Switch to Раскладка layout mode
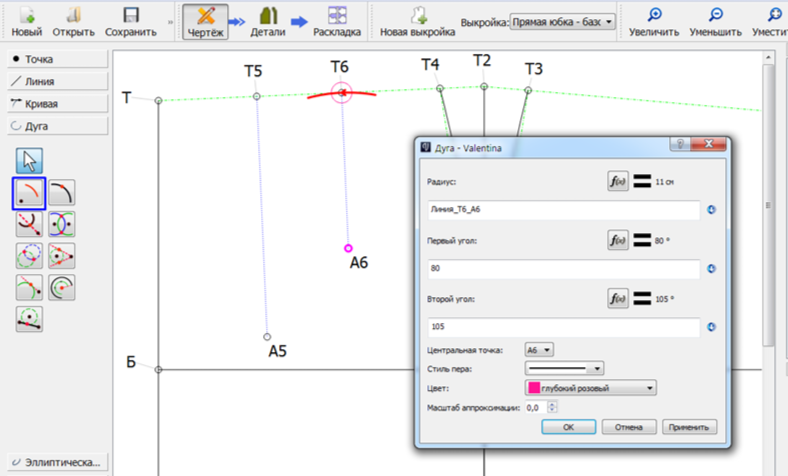 337,22
